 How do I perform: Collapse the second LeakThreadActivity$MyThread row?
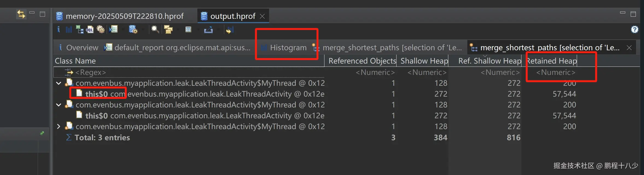[59, 105]
